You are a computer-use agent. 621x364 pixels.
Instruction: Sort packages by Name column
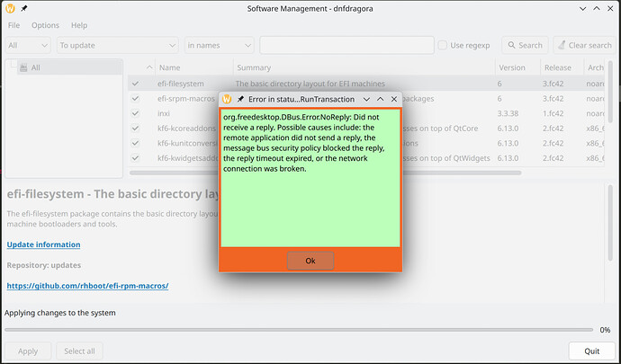coord(194,67)
